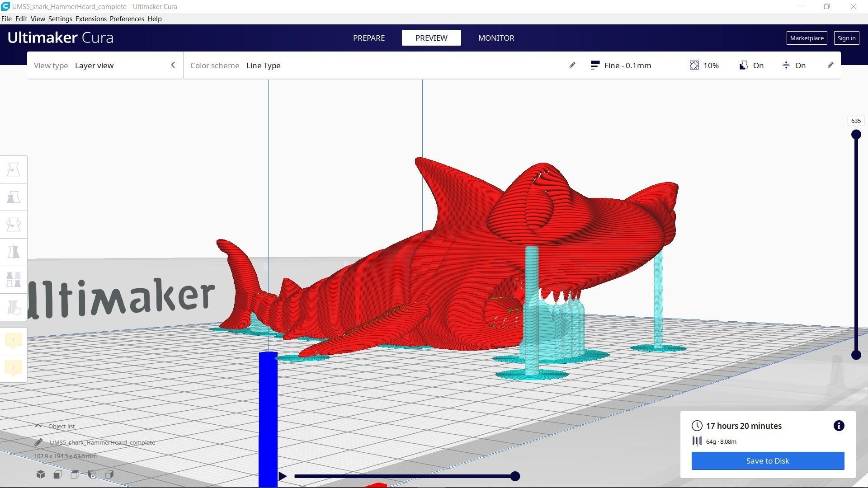Click the Cura app icon in title bar
Screen dimensions: 868x488
tap(5, 6)
